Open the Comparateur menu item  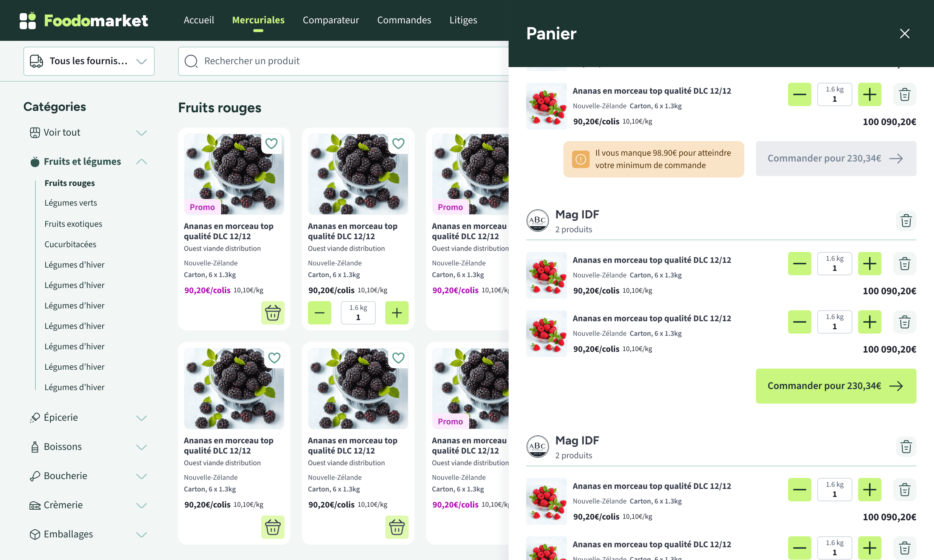tap(331, 20)
